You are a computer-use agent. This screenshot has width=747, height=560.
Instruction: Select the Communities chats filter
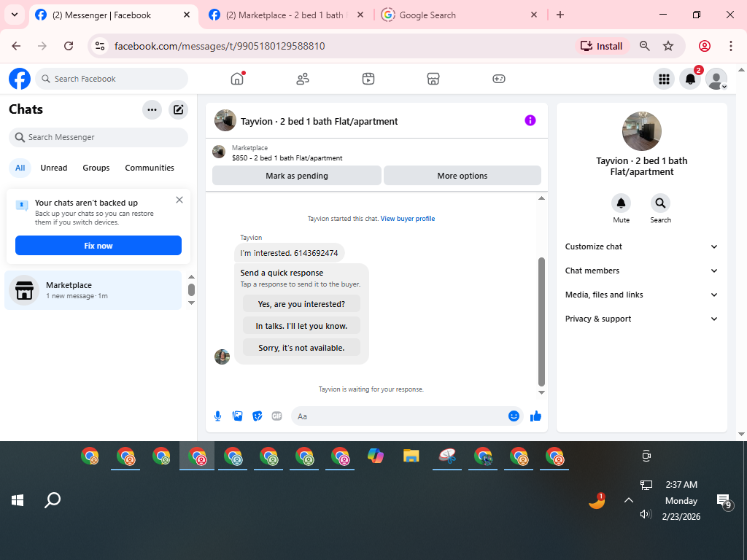click(x=150, y=168)
